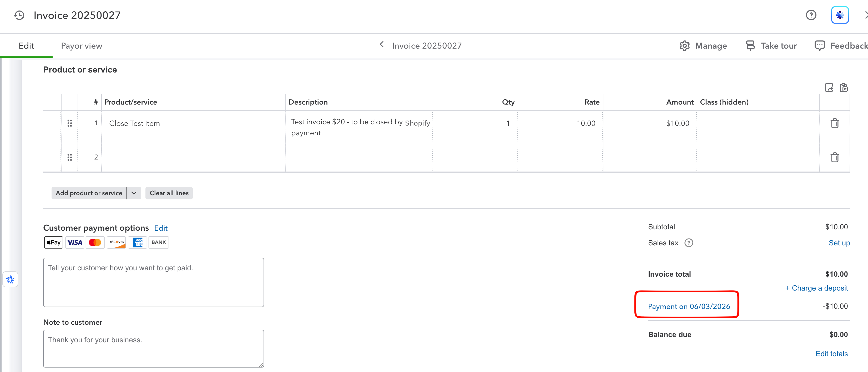Click the Take tour icon
The image size is (868, 372).
tap(750, 46)
